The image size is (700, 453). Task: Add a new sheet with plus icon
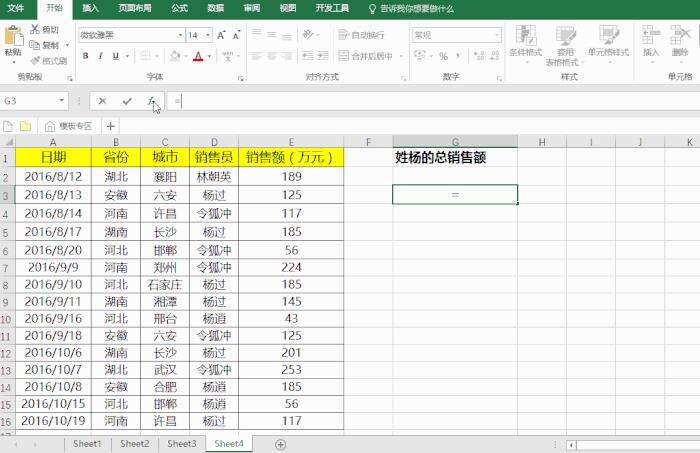coord(280,444)
